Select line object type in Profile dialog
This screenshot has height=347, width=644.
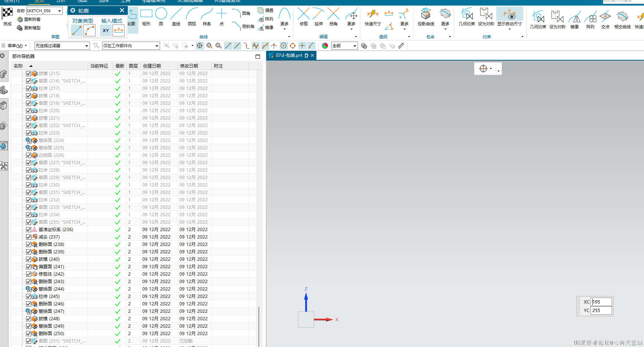(x=77, y=30)
